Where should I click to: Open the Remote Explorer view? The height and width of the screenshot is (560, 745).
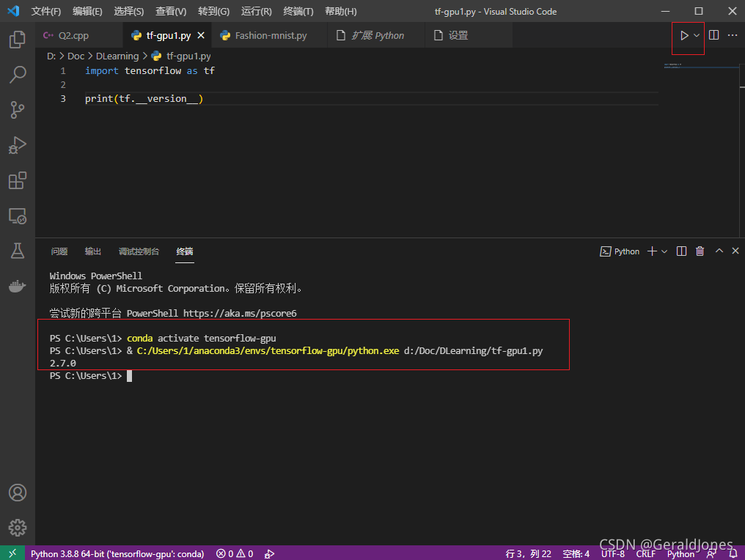click(18, 216)
